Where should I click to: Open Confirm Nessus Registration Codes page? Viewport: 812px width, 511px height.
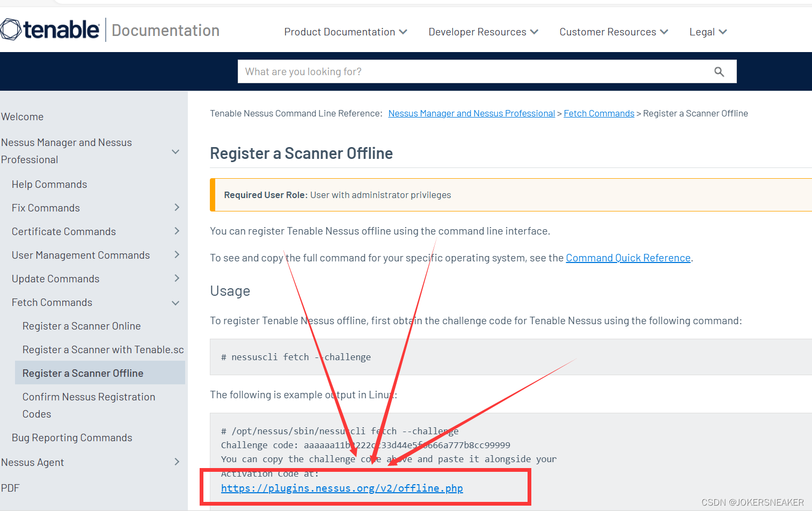[89, 405]
